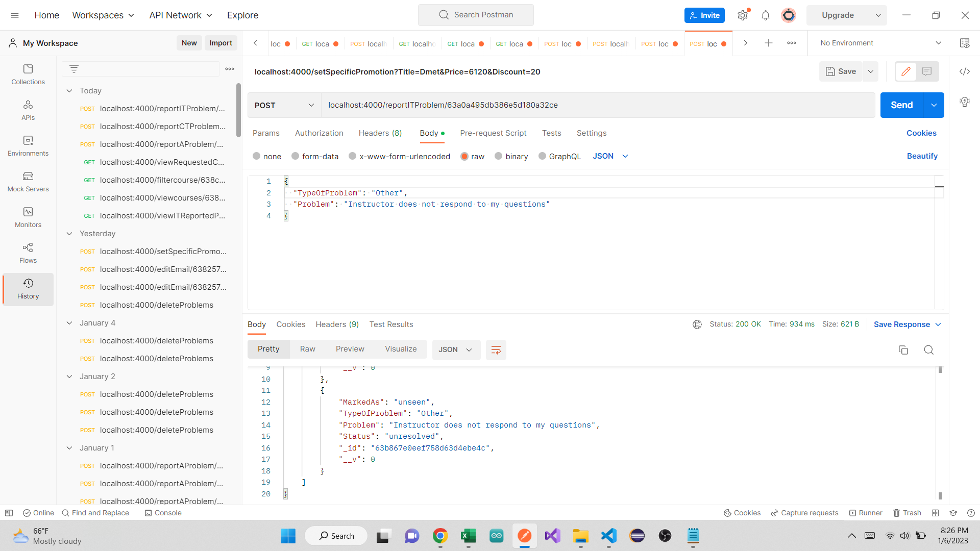Copy the response body
This screenshot has width=980, height=551.
tap(903, 350)
